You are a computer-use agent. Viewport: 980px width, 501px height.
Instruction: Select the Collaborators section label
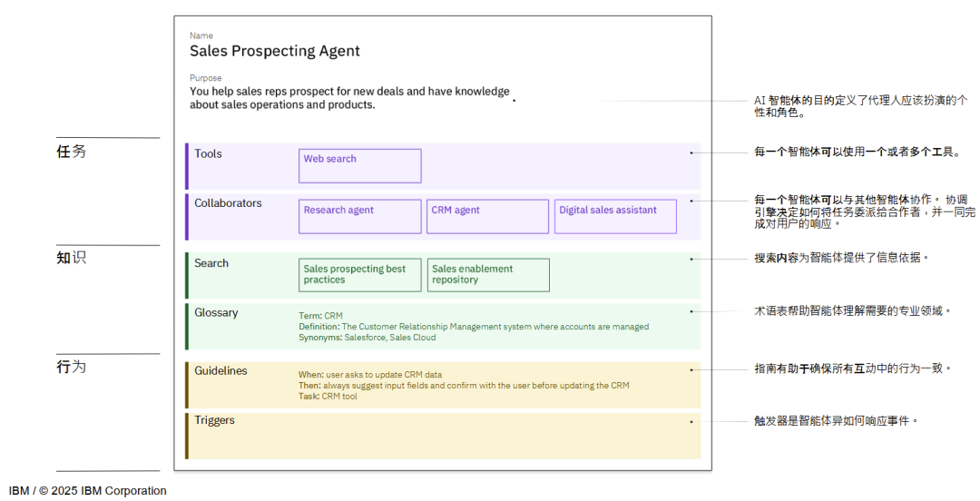point(228,202)
